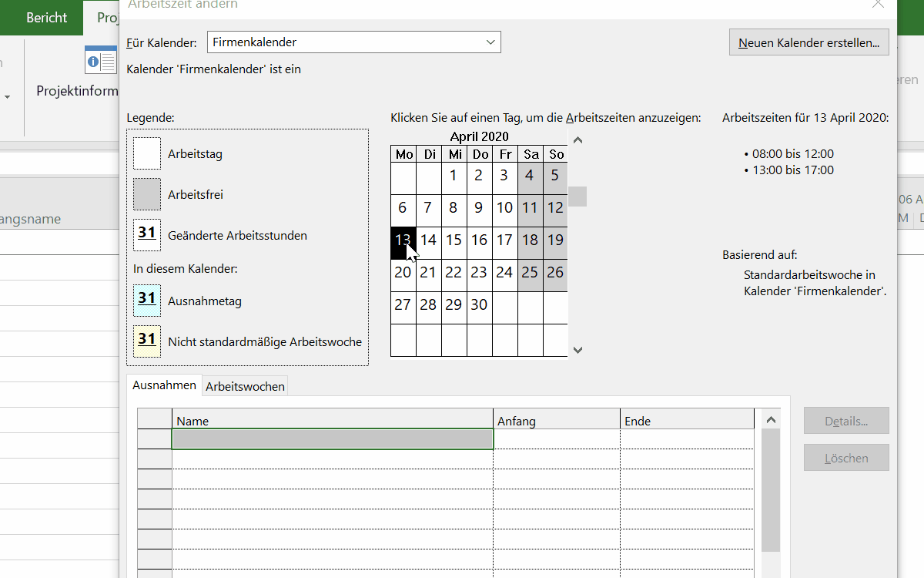The image size is (924, 578).
Task: Open the Bericht ribbon tab
Action: point(46,18)
